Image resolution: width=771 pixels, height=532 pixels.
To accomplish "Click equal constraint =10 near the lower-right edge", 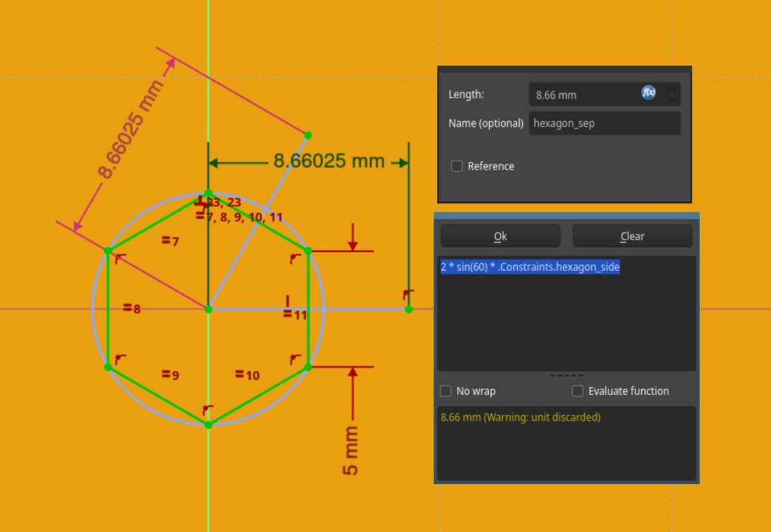I will (246, 375).
